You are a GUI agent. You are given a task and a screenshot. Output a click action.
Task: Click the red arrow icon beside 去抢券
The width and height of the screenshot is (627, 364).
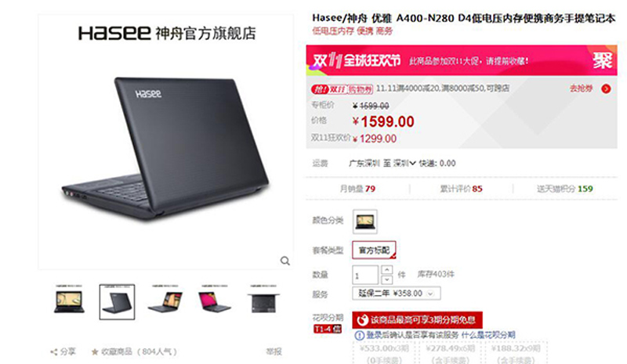click(606, 88)
